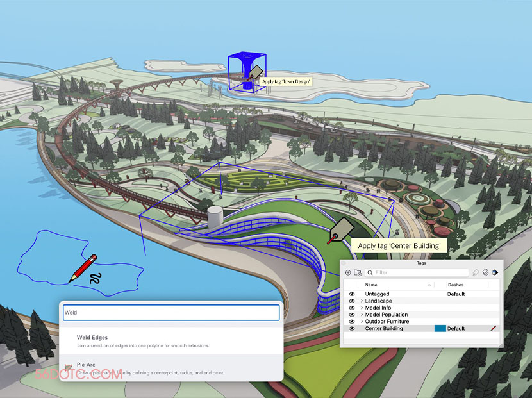Click the Dashes column header
Viewport: 532px width, 398px height.
[x=456, y=285]
